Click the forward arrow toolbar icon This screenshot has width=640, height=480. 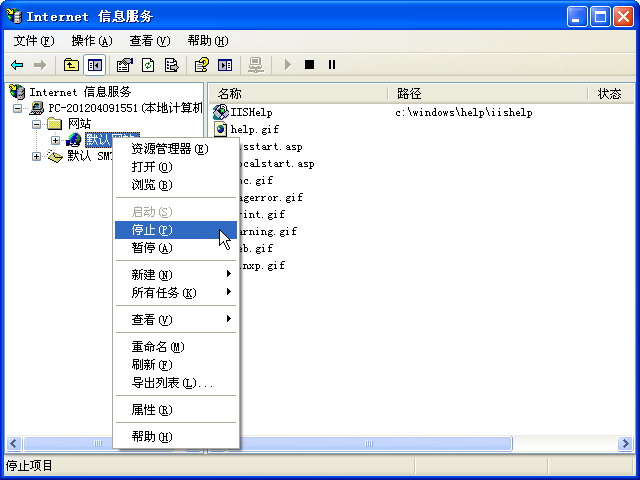[40, 65]
